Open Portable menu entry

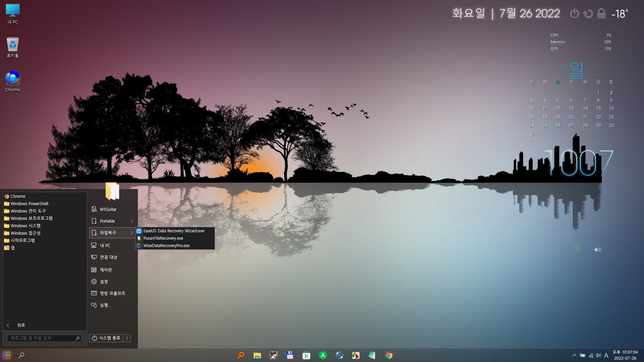[x=112, y=221]
